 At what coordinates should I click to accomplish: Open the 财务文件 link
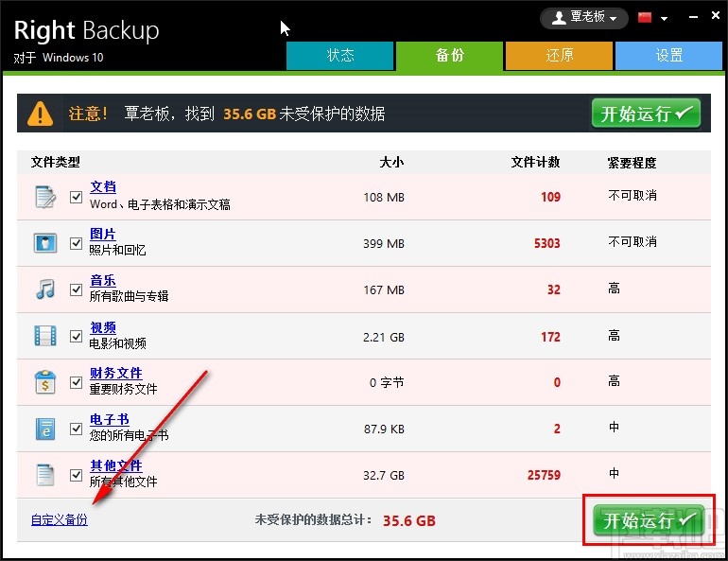[115, 373]
